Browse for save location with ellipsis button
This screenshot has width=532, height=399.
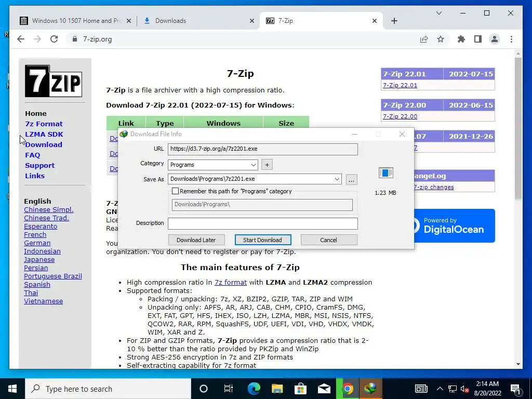click(352, 179)
